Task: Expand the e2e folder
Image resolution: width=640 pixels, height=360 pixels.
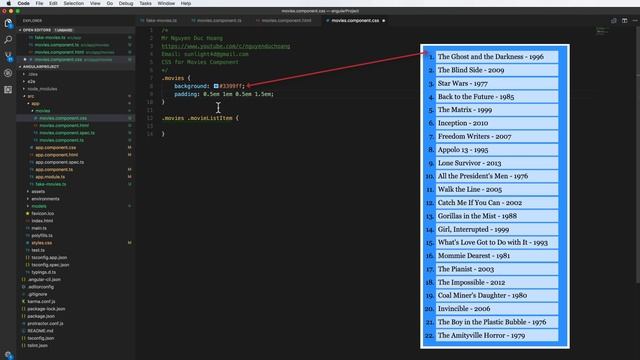Action: point(31,82)
